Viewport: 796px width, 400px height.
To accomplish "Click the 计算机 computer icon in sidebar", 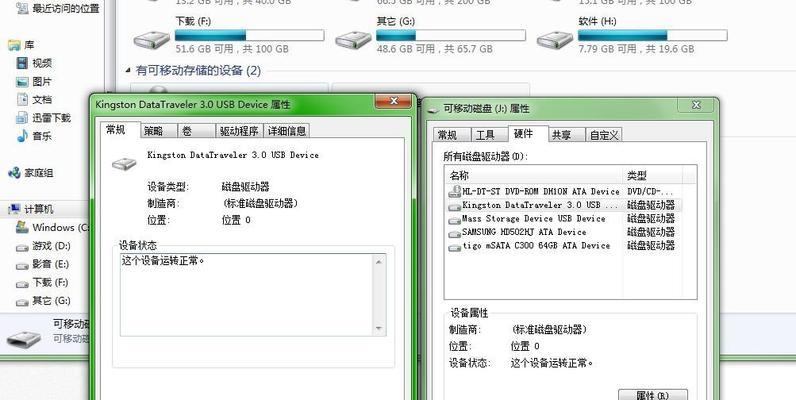I will [x=14, y=209].
